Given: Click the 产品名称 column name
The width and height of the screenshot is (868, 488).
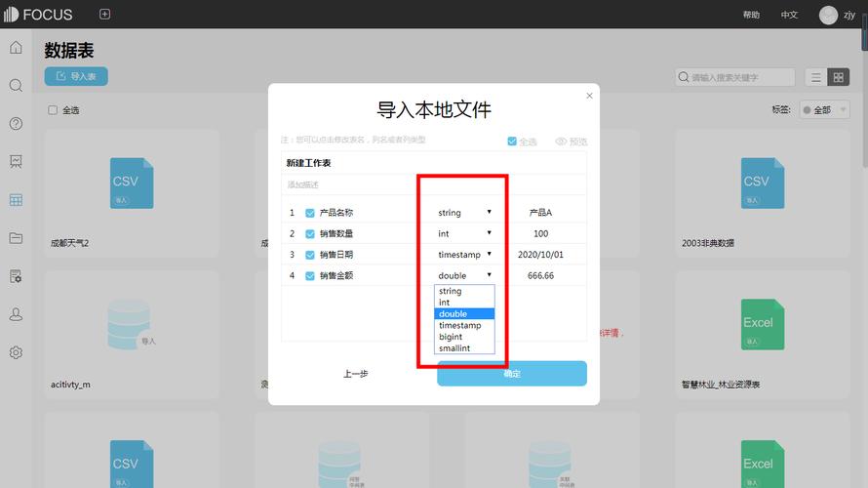Looking at the screenshot, I should coord(336,213).
